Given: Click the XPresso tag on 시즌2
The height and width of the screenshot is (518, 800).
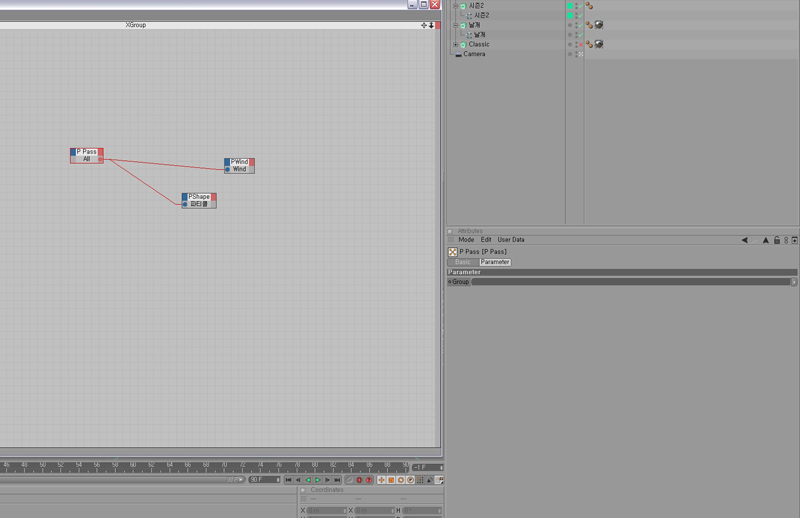Looking at the screenshot, I should [589, 6].
